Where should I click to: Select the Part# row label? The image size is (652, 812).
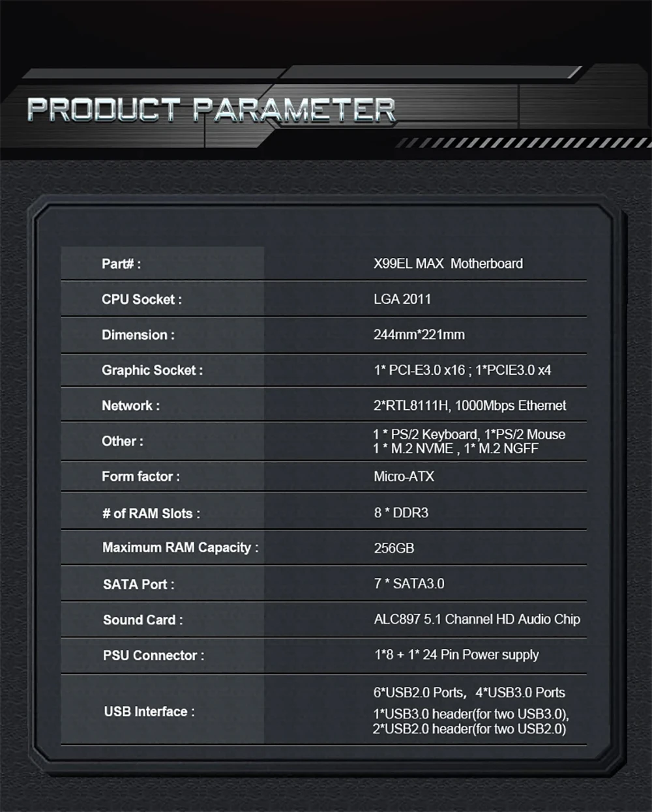tap(121, 264)
